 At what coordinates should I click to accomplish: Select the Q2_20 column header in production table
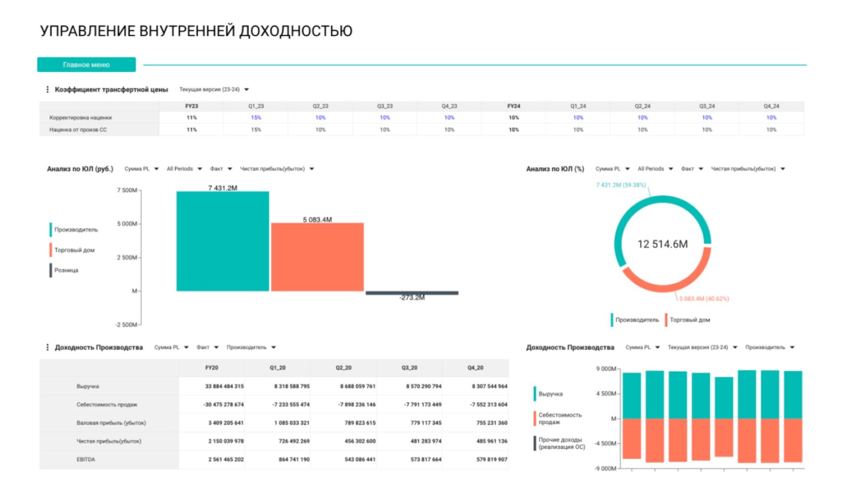[343, 368]
